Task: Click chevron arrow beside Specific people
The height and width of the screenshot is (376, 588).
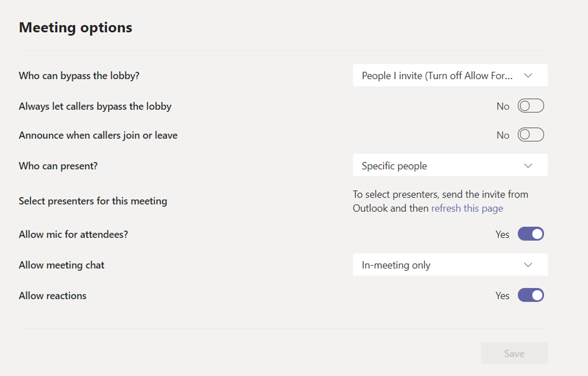Action: click(x=528, y=166)
